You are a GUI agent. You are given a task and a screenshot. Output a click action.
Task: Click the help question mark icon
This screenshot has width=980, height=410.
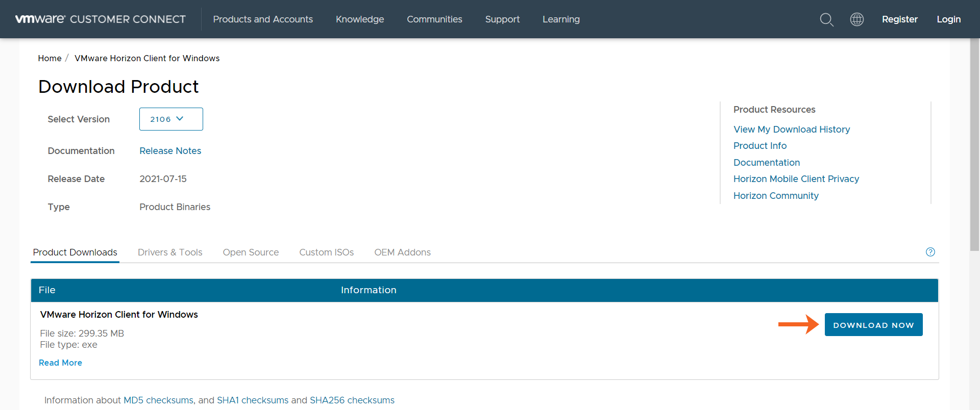[x=930, y=252]
